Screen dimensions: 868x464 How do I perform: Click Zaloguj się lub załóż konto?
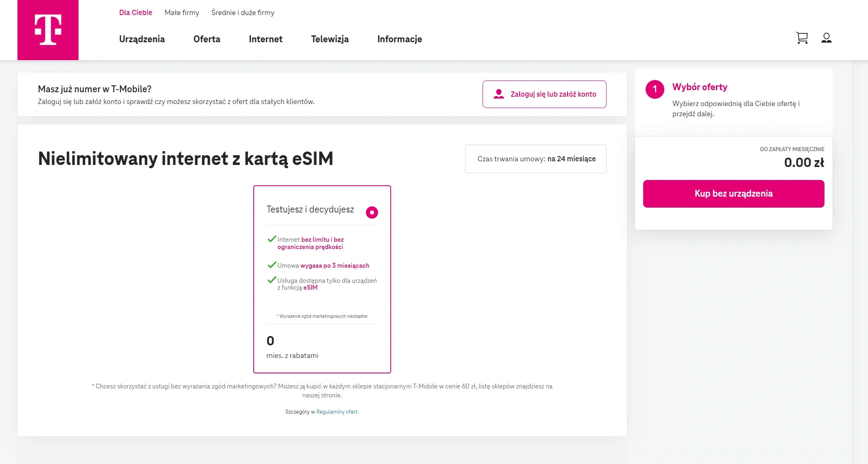pyautogui.click(x=544, y=94)
